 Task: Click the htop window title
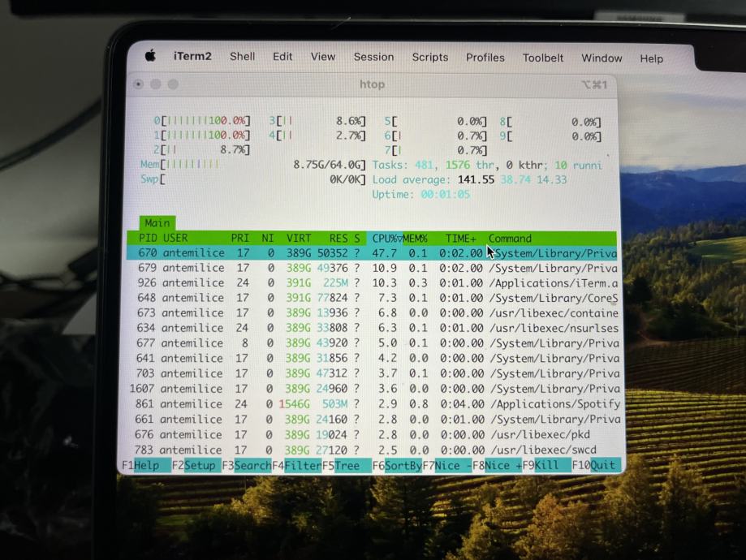pos(372,84)
